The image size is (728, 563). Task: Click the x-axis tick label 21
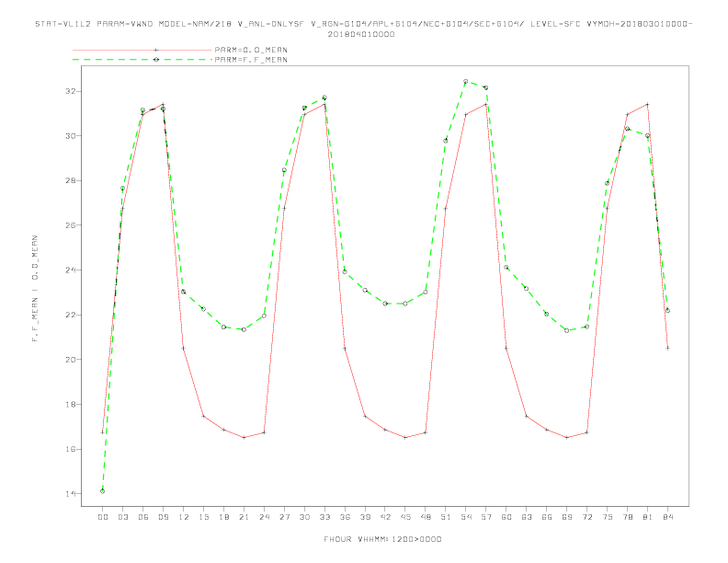click(x=244, y=517)
